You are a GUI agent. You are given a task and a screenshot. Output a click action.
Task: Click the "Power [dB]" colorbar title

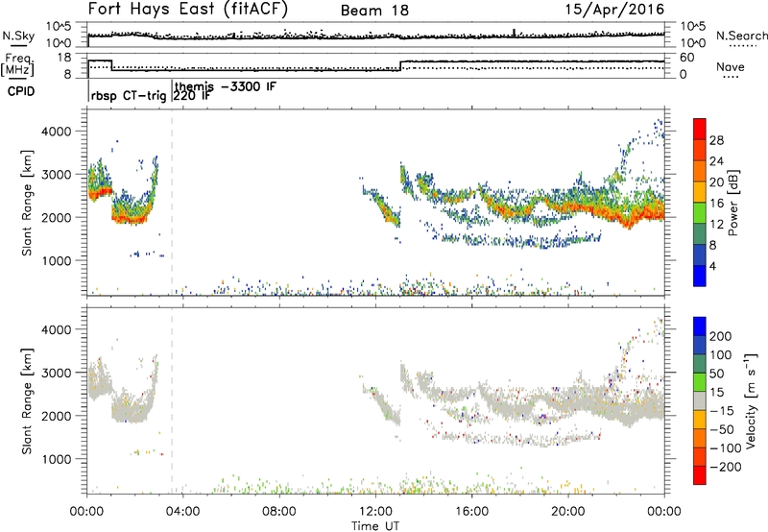[x=733, y=203]
